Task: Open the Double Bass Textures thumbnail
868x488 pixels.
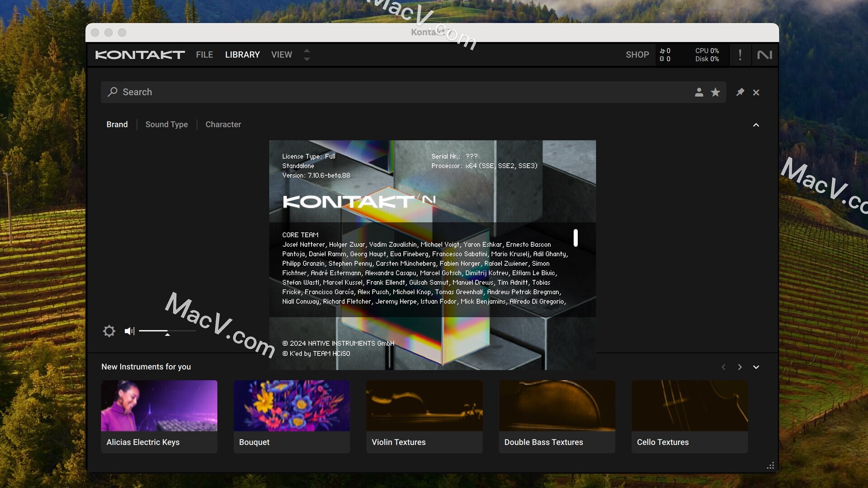Action: pos(557,406)
